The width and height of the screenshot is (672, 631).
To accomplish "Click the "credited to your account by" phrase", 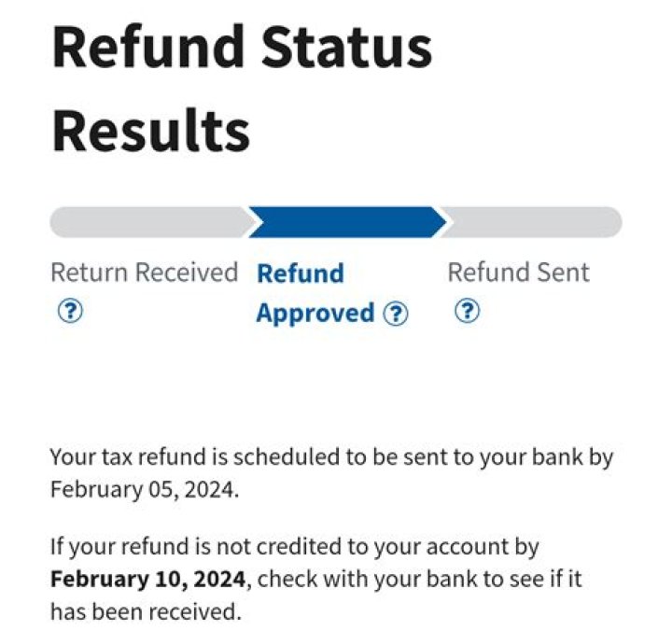I will click(425, 547).
